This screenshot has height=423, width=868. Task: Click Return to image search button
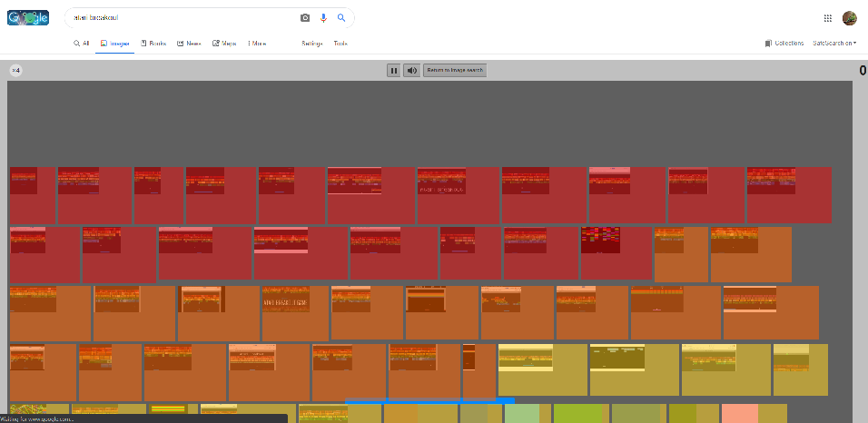click(455, 70)
